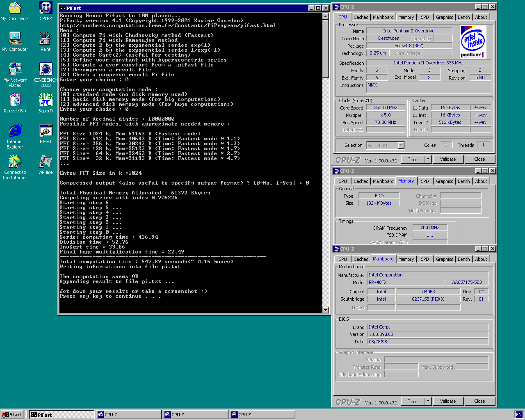525x420 pixels.
Task: Click Tools button in bottom CPU-Z window
Action: (413, 401)
